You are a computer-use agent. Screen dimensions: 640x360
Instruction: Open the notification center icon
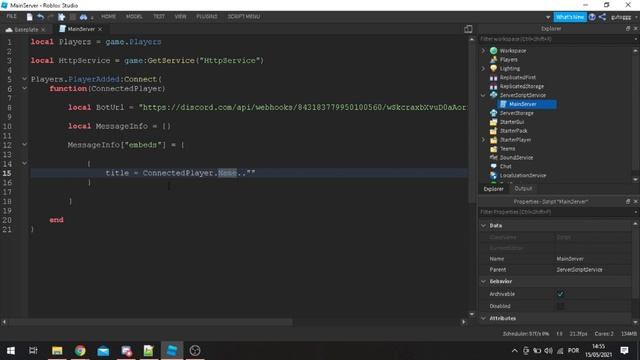pyautogui.click(x=624, y=351)
